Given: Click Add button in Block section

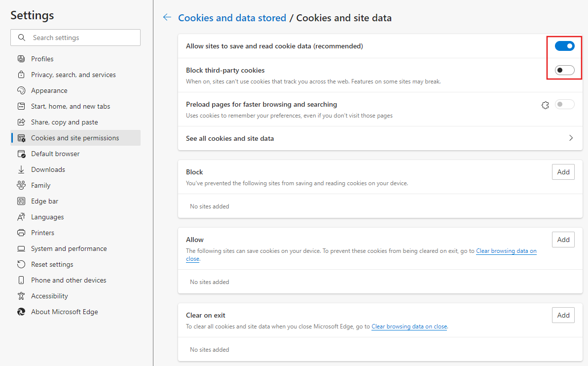Looking at the screenshot, I should [563, 172].
